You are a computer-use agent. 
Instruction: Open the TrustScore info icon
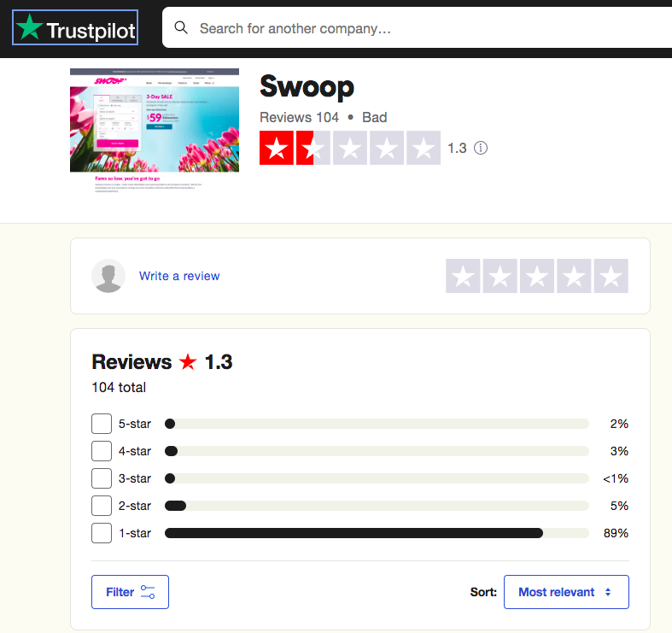point(481,148)
